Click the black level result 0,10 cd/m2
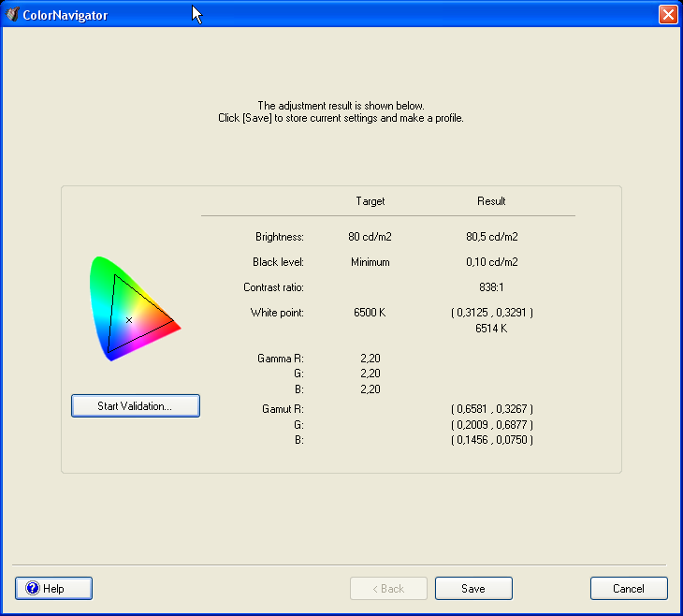The height and width of the screenshot is (616, 683). click(491, 262)
